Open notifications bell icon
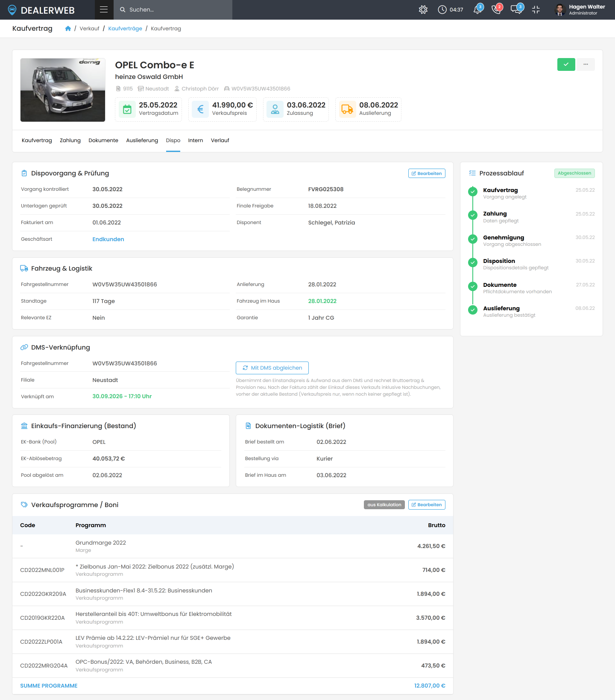 point(477,10)
